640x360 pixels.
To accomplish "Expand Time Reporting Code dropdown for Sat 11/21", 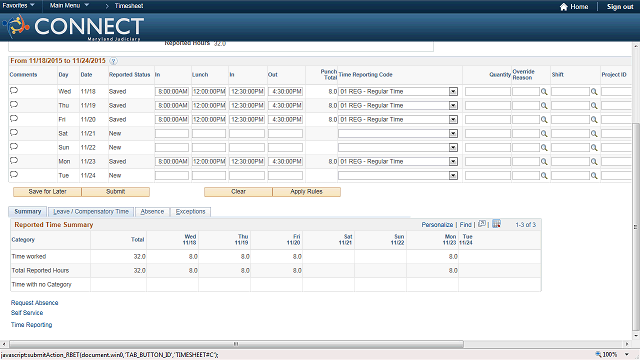I will tap(453, 133).
